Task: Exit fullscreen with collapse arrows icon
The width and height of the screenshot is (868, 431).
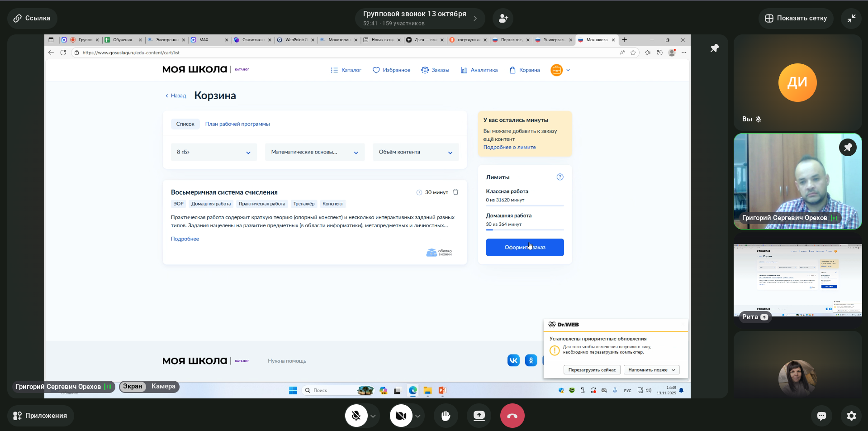Action: pos(851,19)
